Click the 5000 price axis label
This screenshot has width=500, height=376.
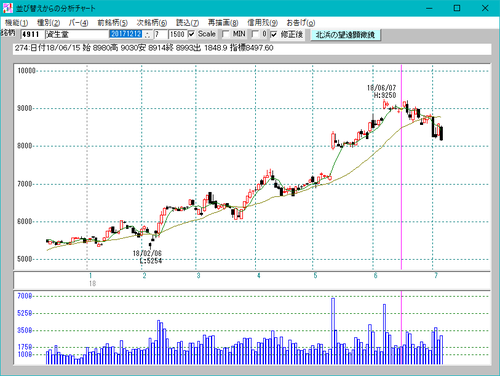(x=25, y=259)
